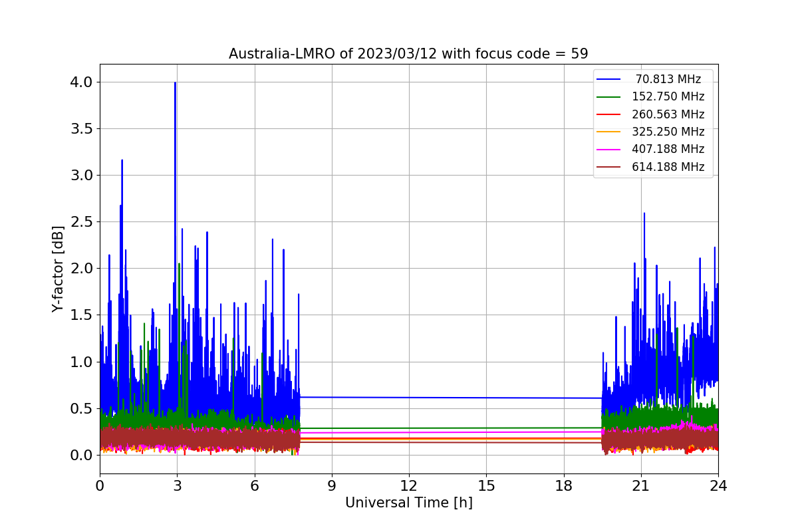Click the y-axis tick label 2.0
Viewport: 798px width, 532px height.
(x=82, y=269)
